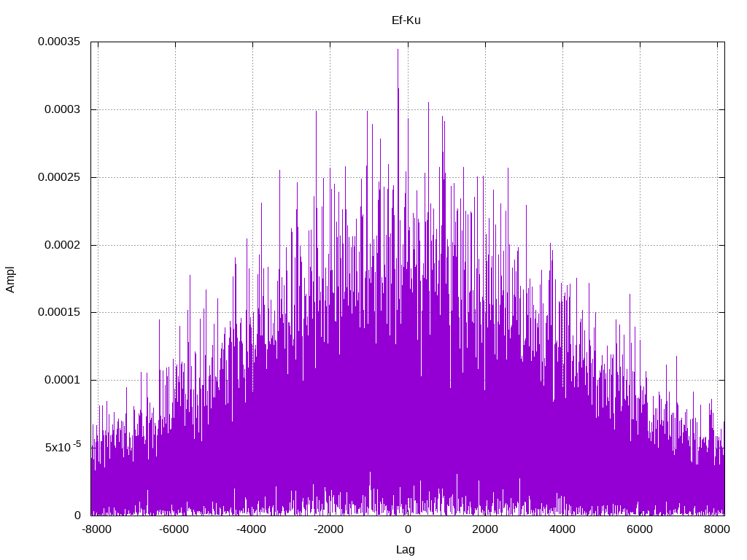
Task: Click y-axis tick label 0.00015
Action: (59, 312)
